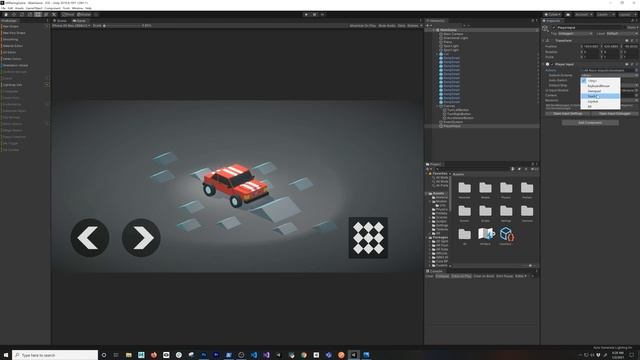Open the Layer dropdown in Inspector
This screenshot has width=640, height=360.
[621, 33]
